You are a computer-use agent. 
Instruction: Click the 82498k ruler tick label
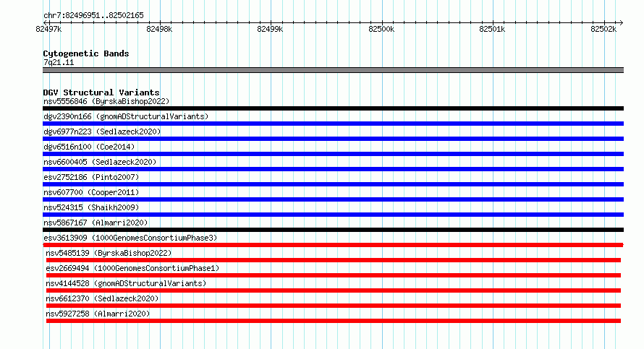point(159,29)
